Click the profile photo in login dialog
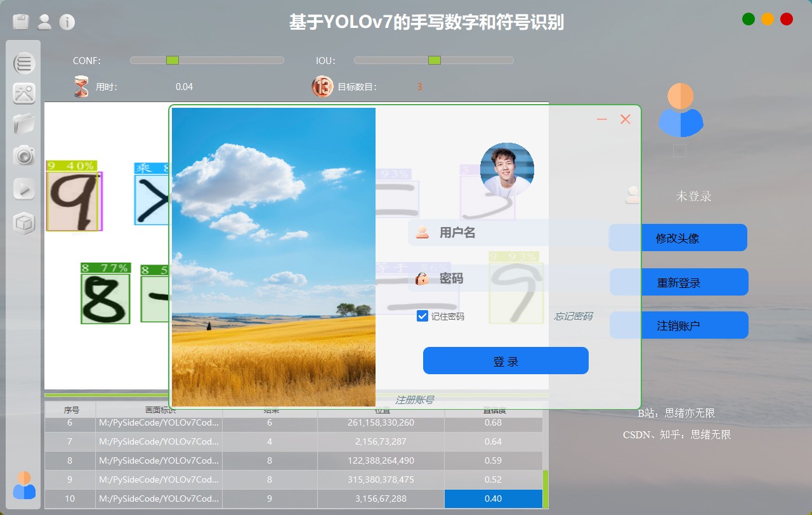812x515 pixels. (507, 169)
